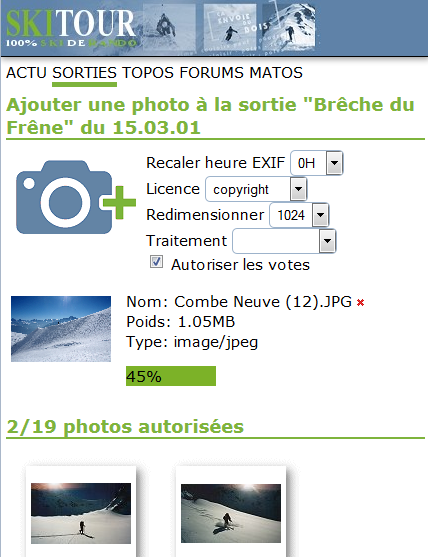Viewport: 428px width, 557px height.
Task: Open the second authorized photo of downhill skier
Action: pyautogui.click(x=231, y=513)
